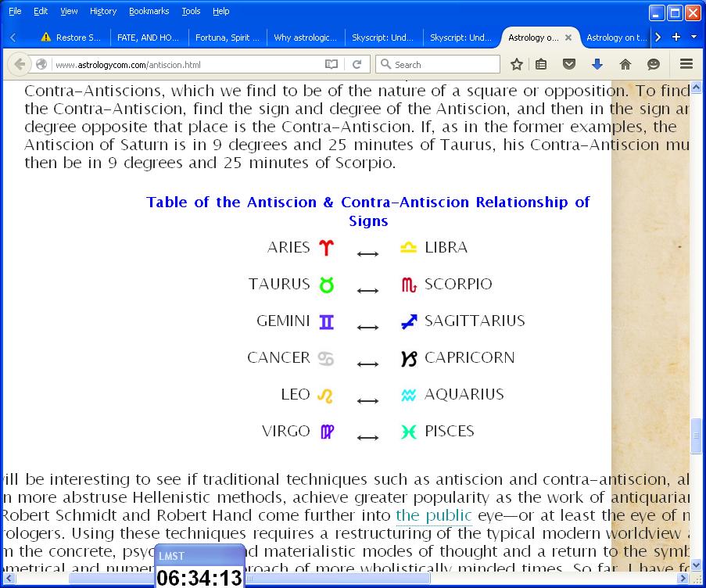Click the horizontal scrollbar thumb
706x588 pixels.
click(x=249, y=578)
